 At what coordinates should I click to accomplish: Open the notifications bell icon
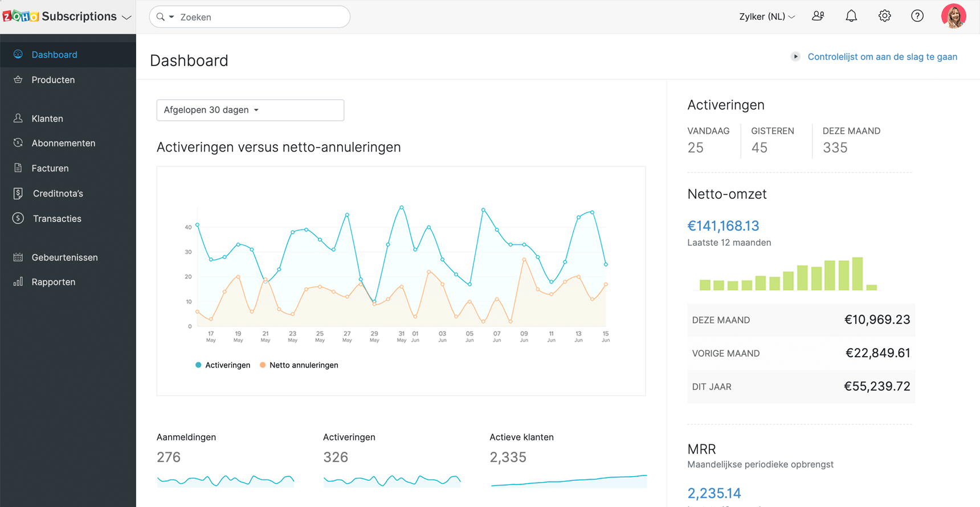point(851,17)
